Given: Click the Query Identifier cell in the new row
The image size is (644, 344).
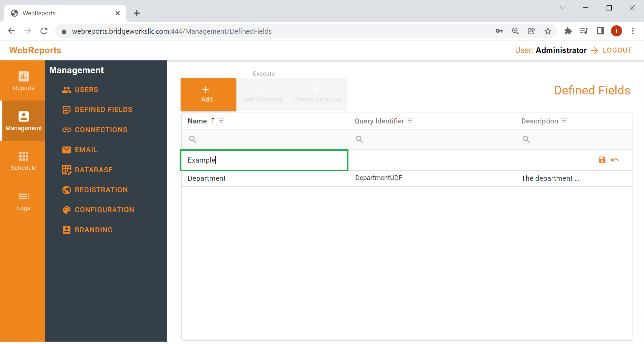Looking at the screenshot, I should (432, 160).
